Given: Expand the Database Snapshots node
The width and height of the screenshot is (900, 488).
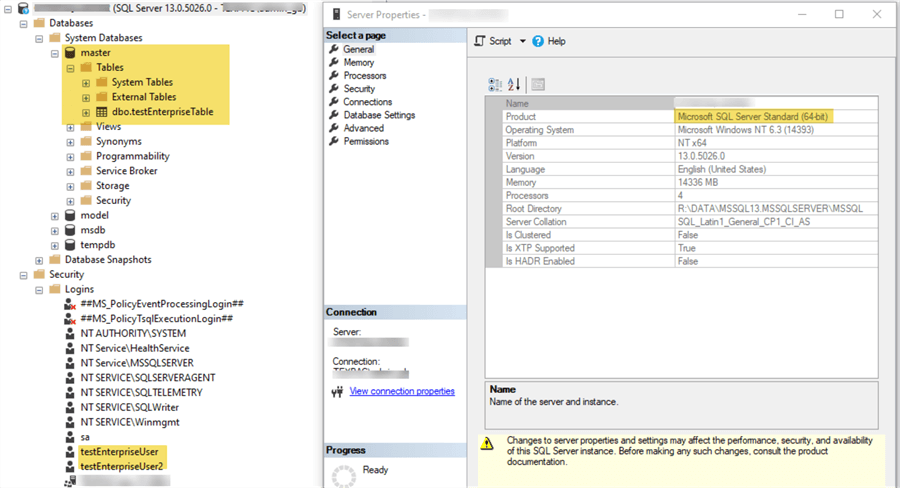Looking at the screenshot, I should click(x=39, y=260).
